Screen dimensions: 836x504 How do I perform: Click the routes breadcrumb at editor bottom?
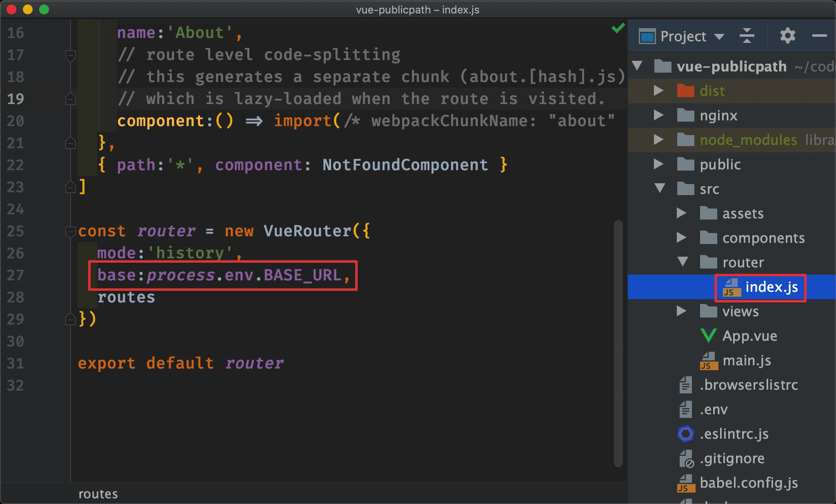pyautogui.click(x=98, y=494)
